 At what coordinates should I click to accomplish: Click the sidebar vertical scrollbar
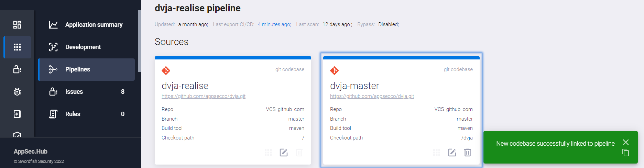[x=139, y=41]
